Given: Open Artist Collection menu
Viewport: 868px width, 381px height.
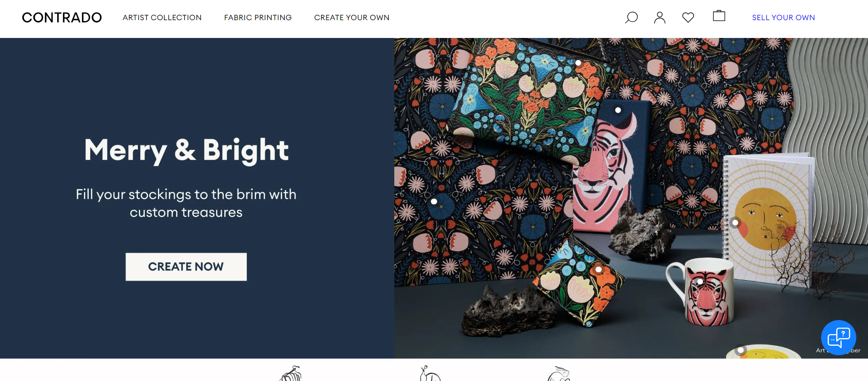Looking at the screenshot, I should pyautogui.click(x=162, y=18).
